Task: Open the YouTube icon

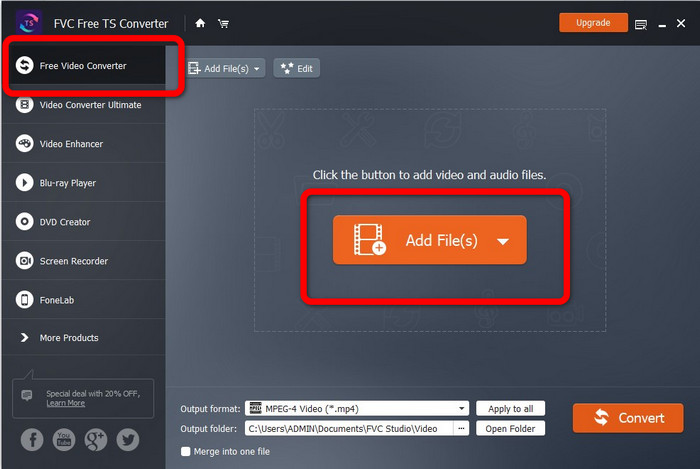Action: click(x=64, y=440)
